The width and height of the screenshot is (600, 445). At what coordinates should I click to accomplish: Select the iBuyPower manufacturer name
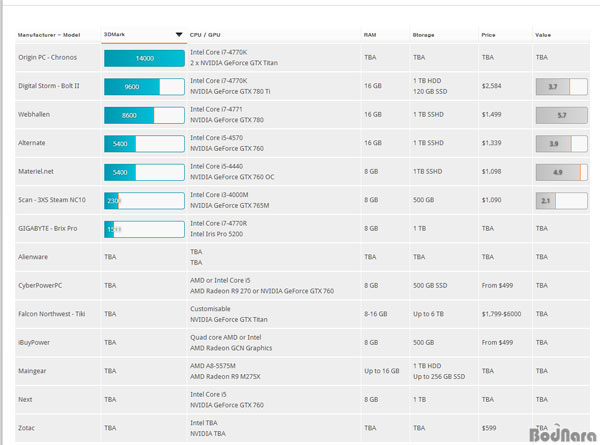click(34, 342)
